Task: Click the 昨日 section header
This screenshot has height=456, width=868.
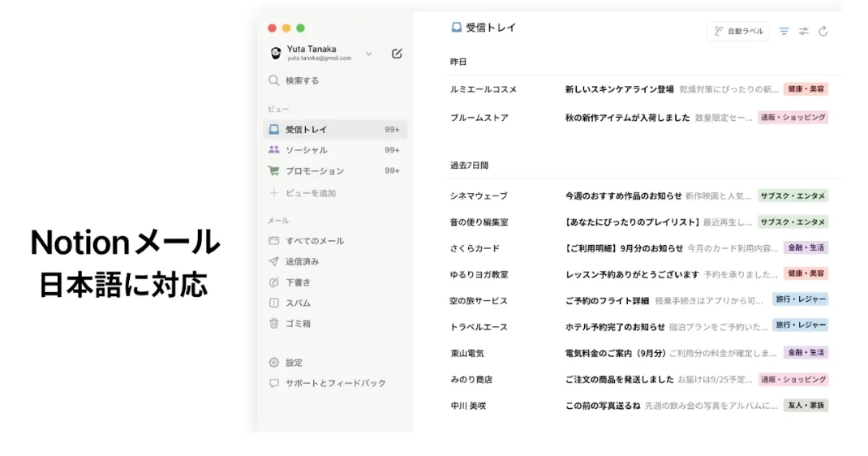Action: 458,62
